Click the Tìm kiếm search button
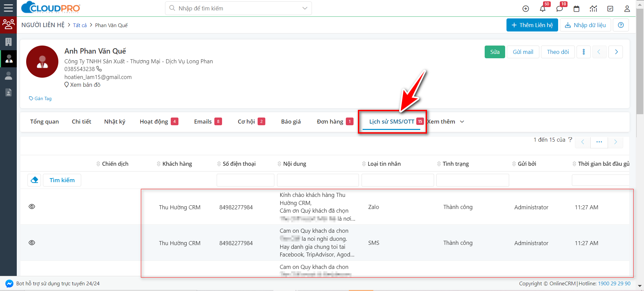 click(x=62, y=180)
